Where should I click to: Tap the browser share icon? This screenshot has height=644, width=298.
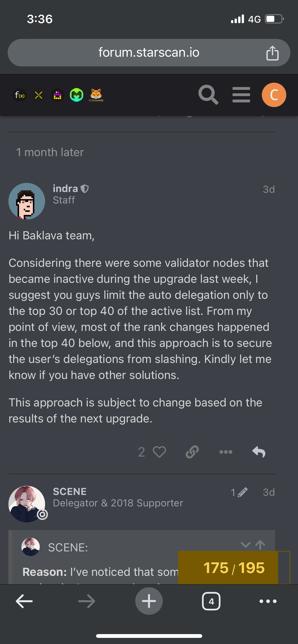click(272, 53)
